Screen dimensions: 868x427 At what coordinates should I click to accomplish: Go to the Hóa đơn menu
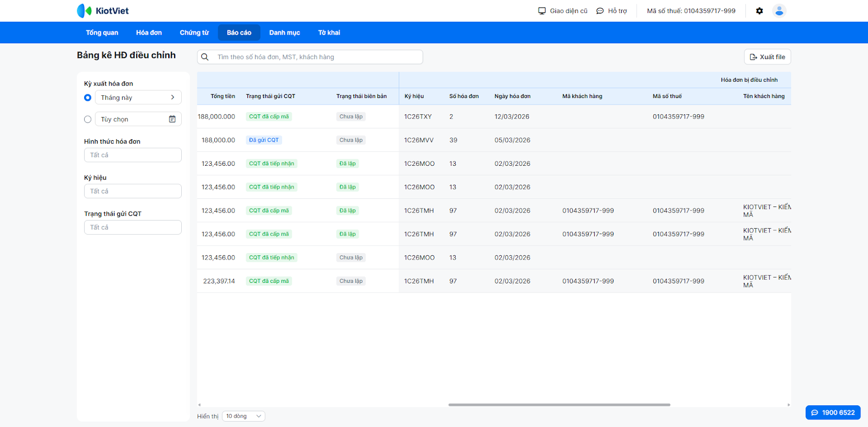(x=149, y=33)
